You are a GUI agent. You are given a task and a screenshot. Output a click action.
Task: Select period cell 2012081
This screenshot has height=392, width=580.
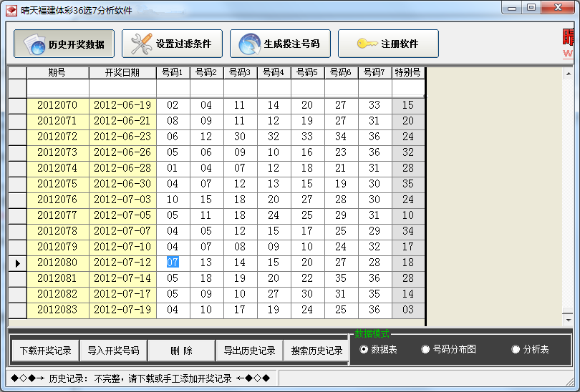coord(58,278)
